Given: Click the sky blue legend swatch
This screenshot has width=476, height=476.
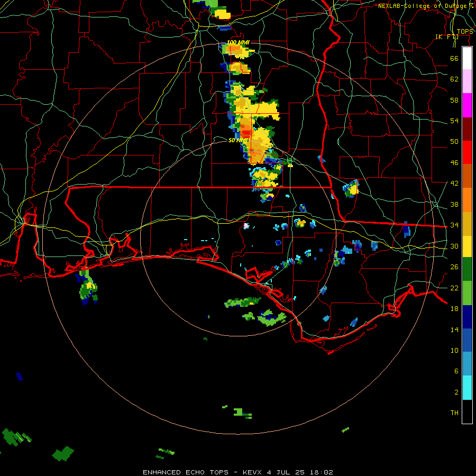Looking at the screenshot, I should pos(467,364).
